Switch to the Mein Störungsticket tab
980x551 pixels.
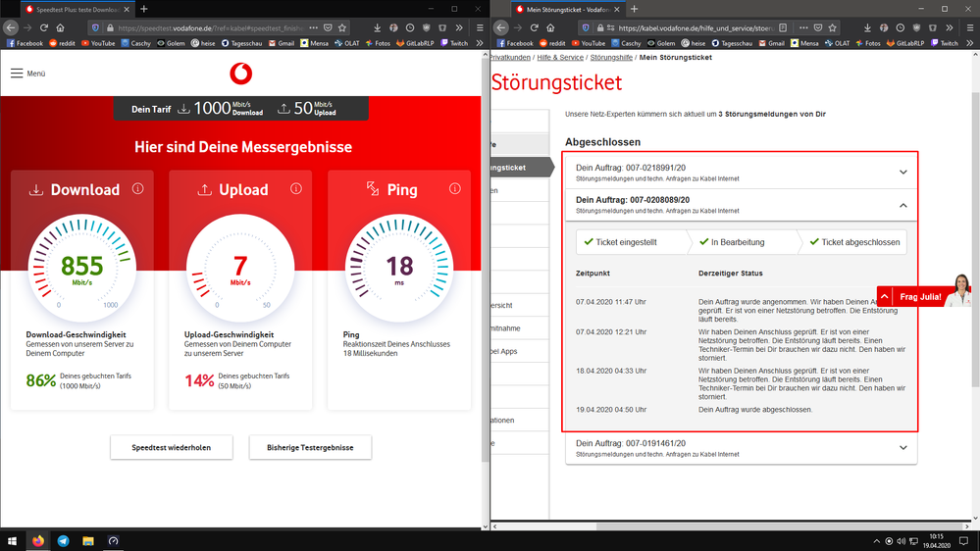point(568,10)
